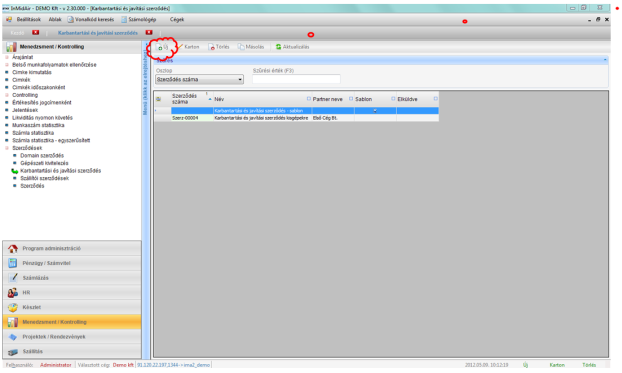Viewport: 622px width, 373px height.
Task: Toggle Sablon checkbox in selected row
Action: pos(375,111)
